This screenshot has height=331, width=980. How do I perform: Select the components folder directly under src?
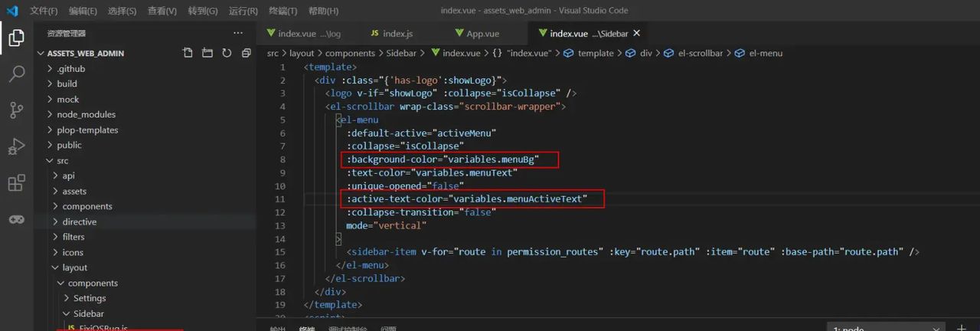(x=87, y=207)
